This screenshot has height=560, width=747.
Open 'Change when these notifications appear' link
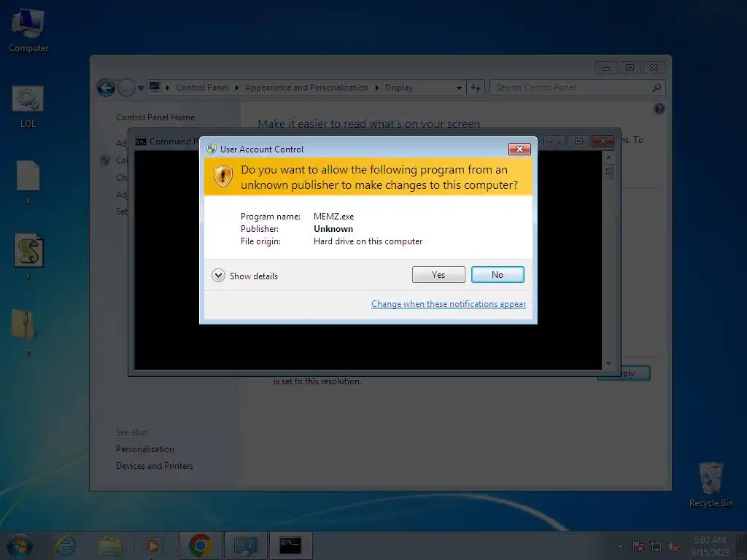(x=449, y=304)
